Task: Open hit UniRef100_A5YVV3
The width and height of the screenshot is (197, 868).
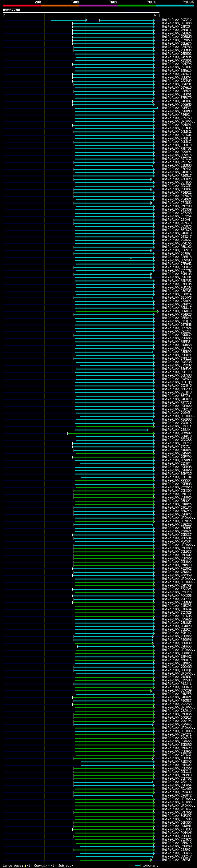Action: click(177, 487)
